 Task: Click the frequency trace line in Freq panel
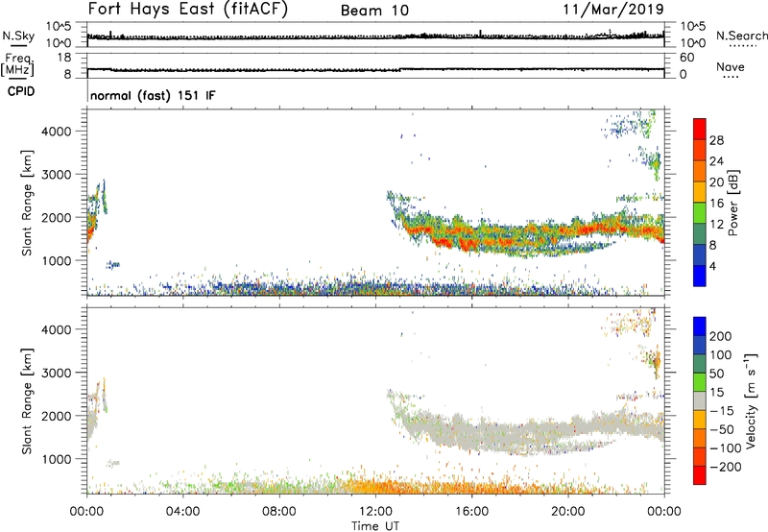point(375,69)
